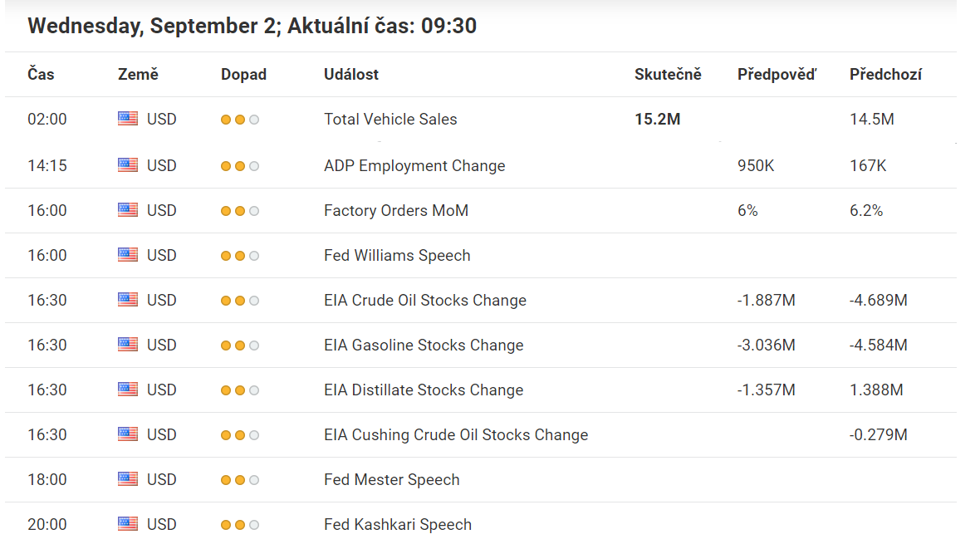This screenshot has height=544, width=980.
Task: Click the Událost column header
Action: [x=351, y=75]
